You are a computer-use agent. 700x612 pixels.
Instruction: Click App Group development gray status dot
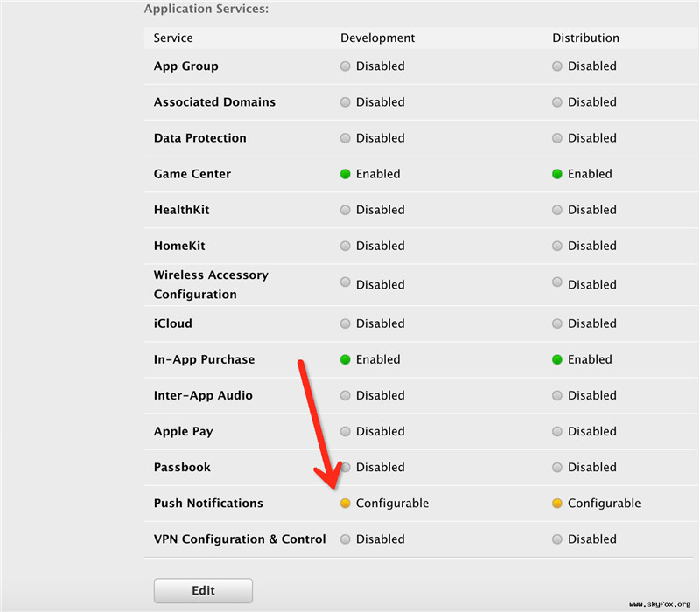click(346, 66)
